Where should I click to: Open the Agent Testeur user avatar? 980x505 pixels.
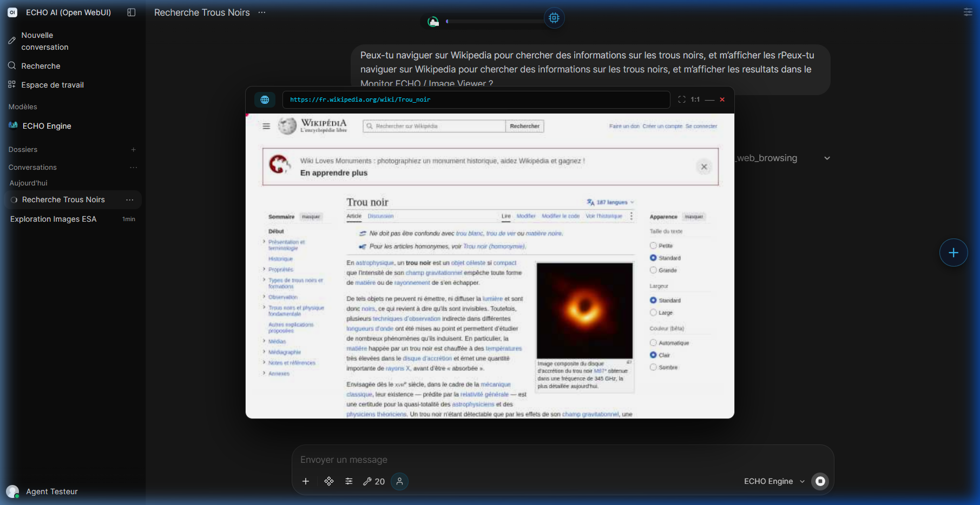(12, 491)
